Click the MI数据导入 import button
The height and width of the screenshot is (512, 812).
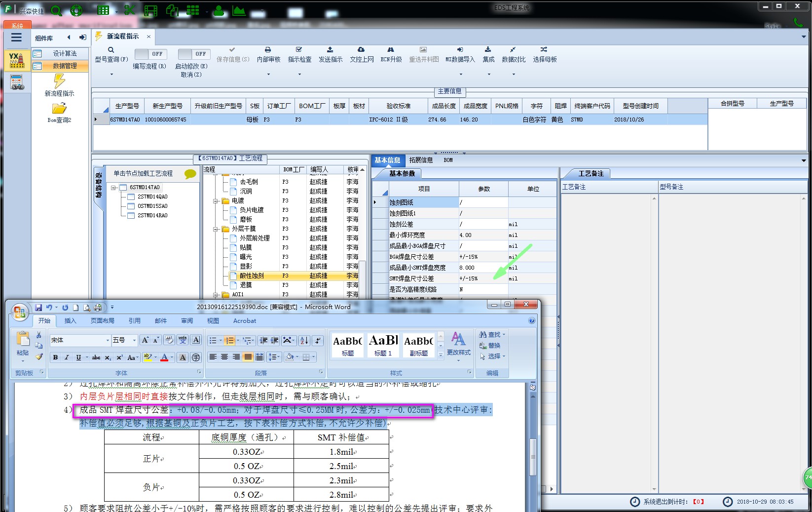[x=460, y=54]
